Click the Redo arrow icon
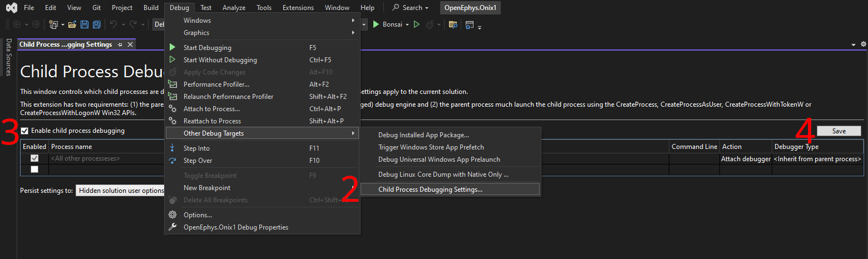 tap(133, 24)
